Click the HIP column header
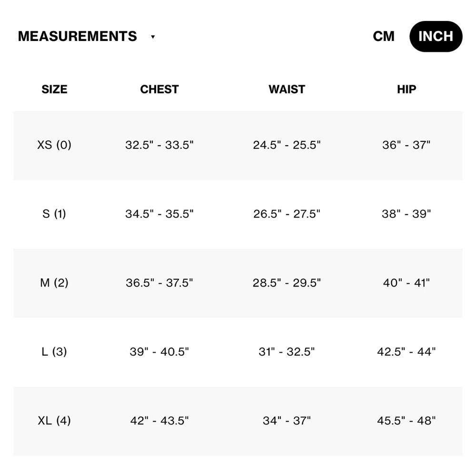This screenshot has width=476, height=476. (x=407, y=89)
